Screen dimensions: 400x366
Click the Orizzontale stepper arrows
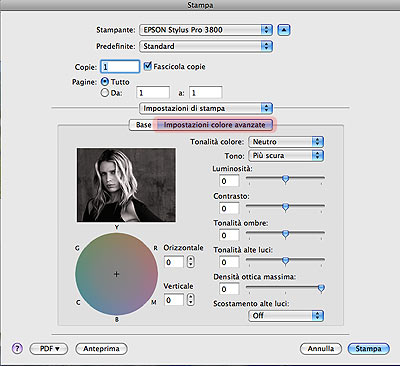(x=190, y=262)
